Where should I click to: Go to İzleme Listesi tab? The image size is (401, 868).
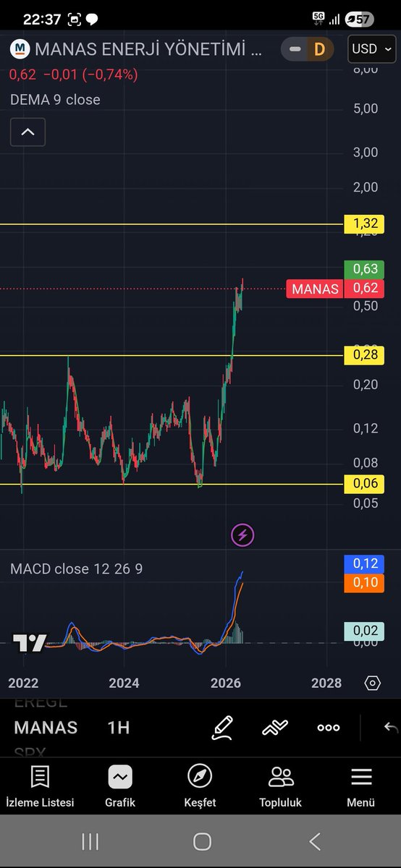coord(40,787)
